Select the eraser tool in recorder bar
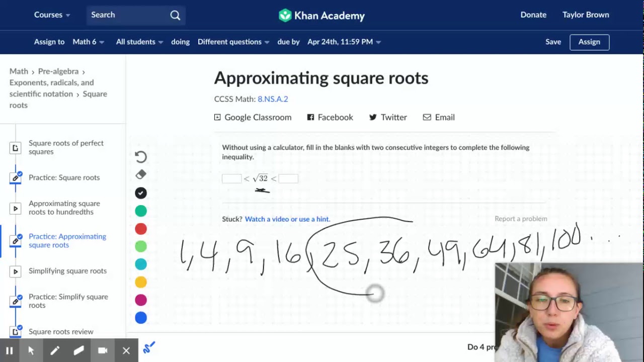 [x=78, y=351]
